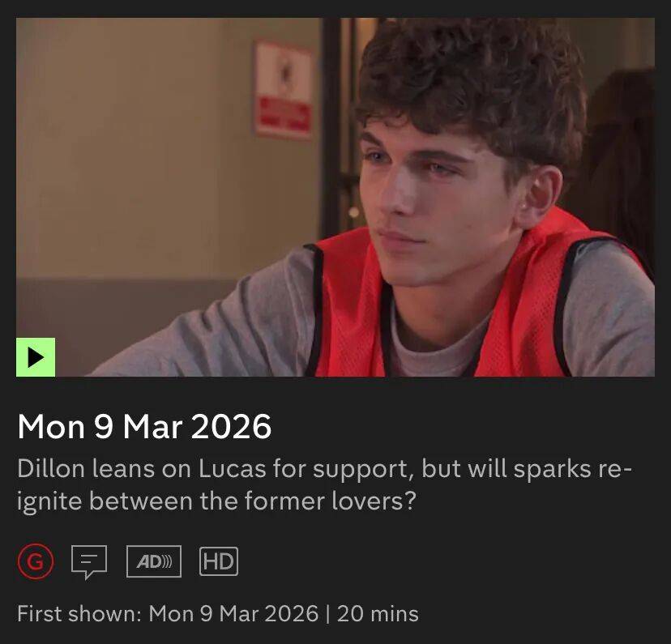Select the word Lucas in description
Screen dimensions: 671x644
(x=233, y=469)
